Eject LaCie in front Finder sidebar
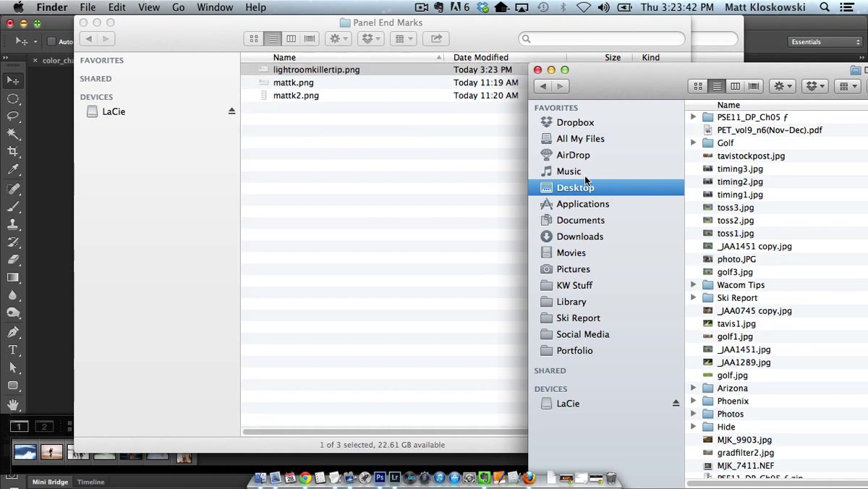Viewport: 868px width, 489px height. [x=676, y=404]
